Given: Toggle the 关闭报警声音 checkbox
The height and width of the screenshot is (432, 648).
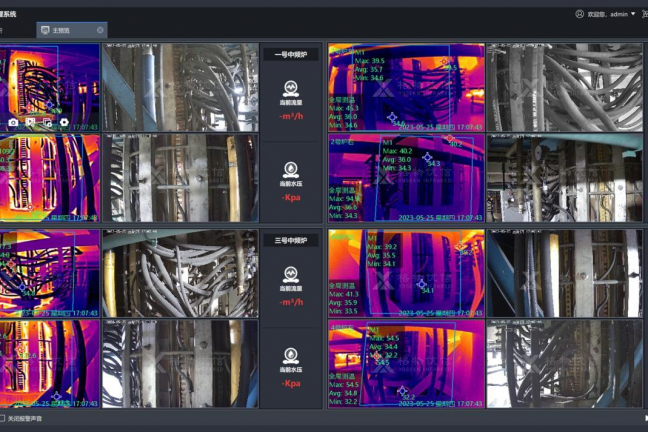Looking at the screenshot, I should pyautogui.click(x=3, y=418).
